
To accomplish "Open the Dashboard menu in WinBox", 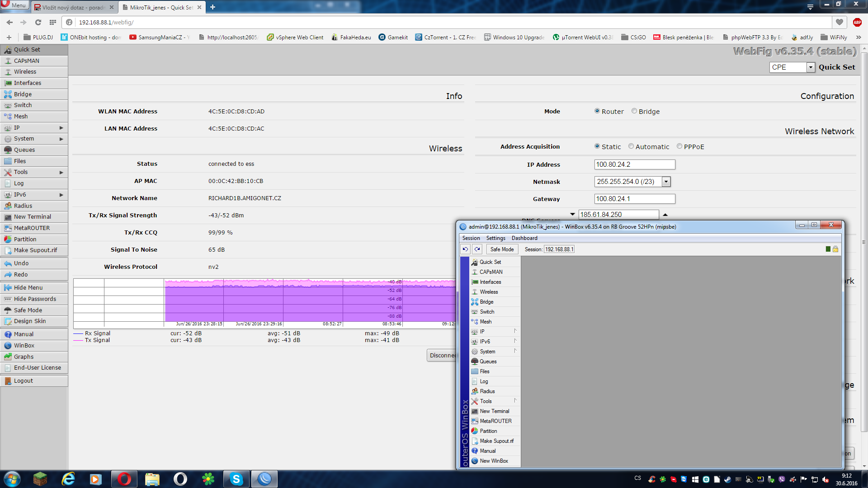I will coord(524,238).
